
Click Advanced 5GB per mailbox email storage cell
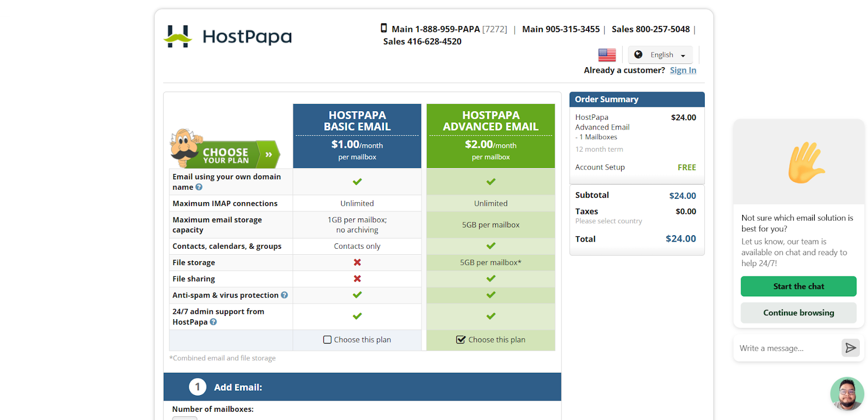pyautogui.click(x=491, y=225)
